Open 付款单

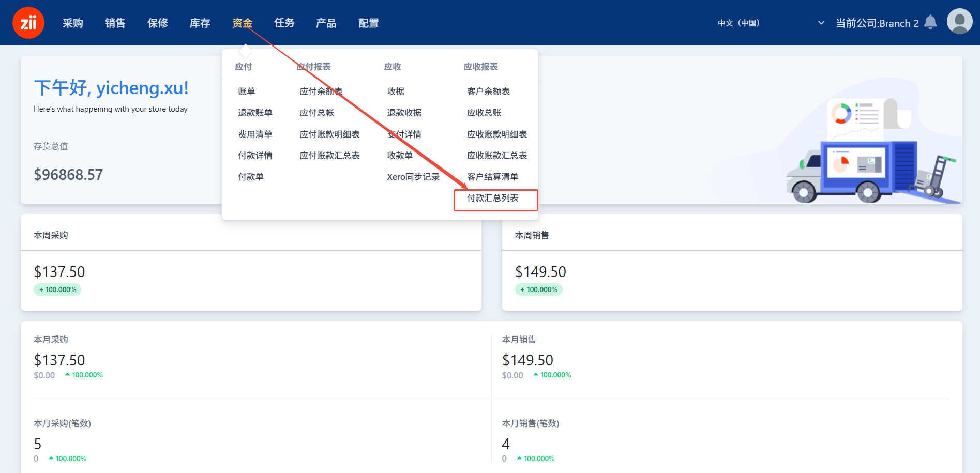coord(251,177)
